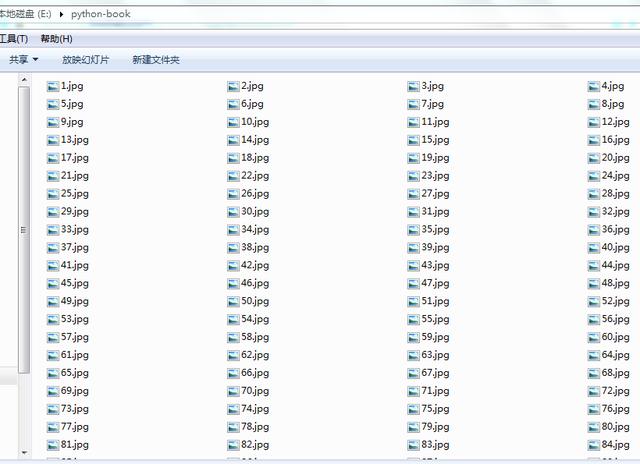This screenshot has width=640, height=464.
Task: Select the 64.jpg image icon
Action: pyautogui.click(x=593, y=356)
